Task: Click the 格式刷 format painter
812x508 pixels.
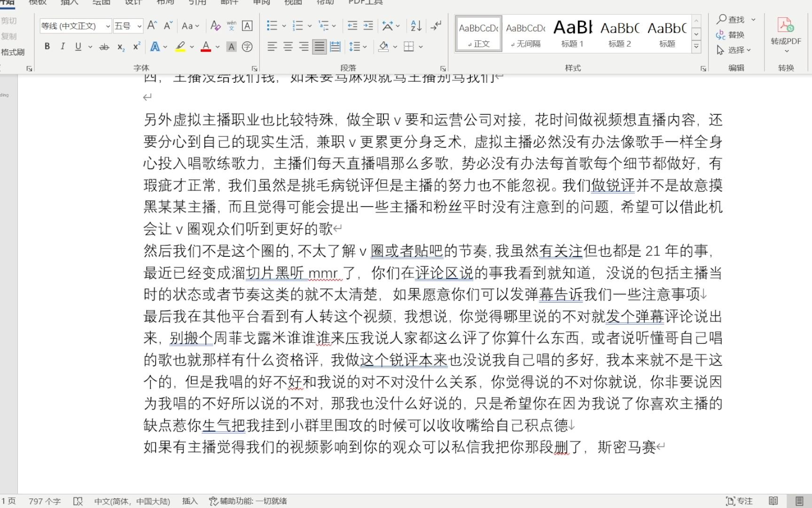Action: tap(13, 52)
